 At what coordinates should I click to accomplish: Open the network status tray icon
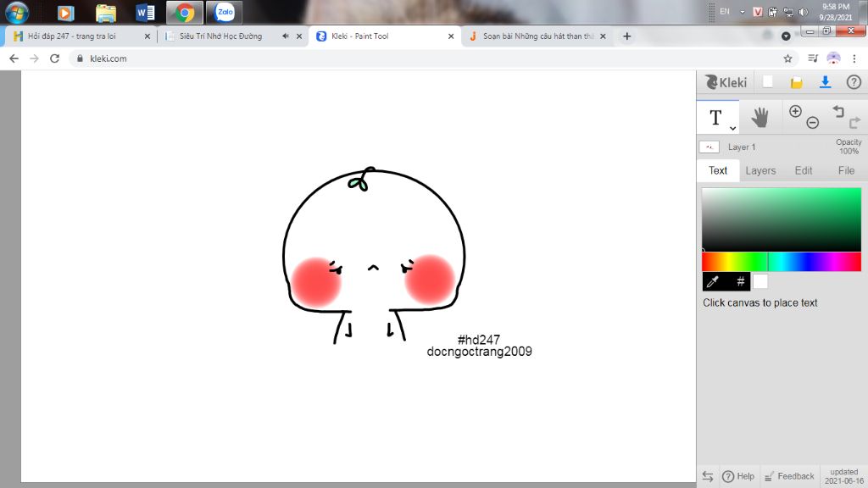pyautogui.click(x=788, y=12)
